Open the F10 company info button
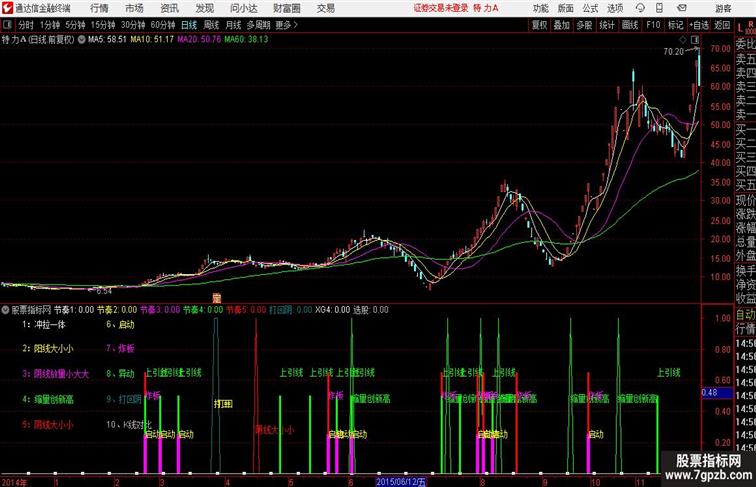This screenshot has width=756, height=487. pos(653,25)
